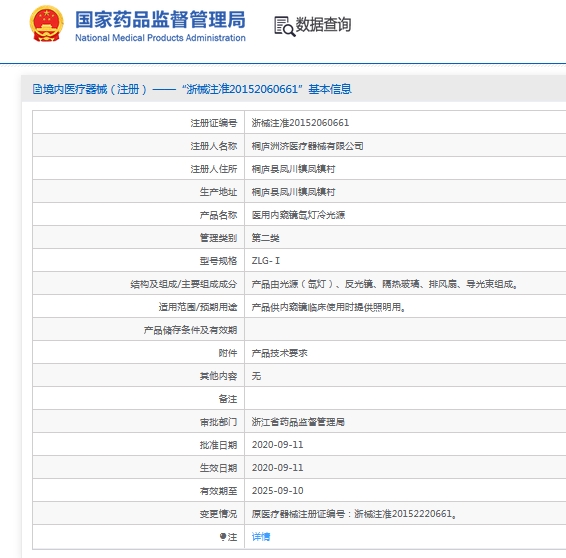This screenshot has width=566, height=558.
Task: Click the bullet icon beside 注
Action: 223,537
